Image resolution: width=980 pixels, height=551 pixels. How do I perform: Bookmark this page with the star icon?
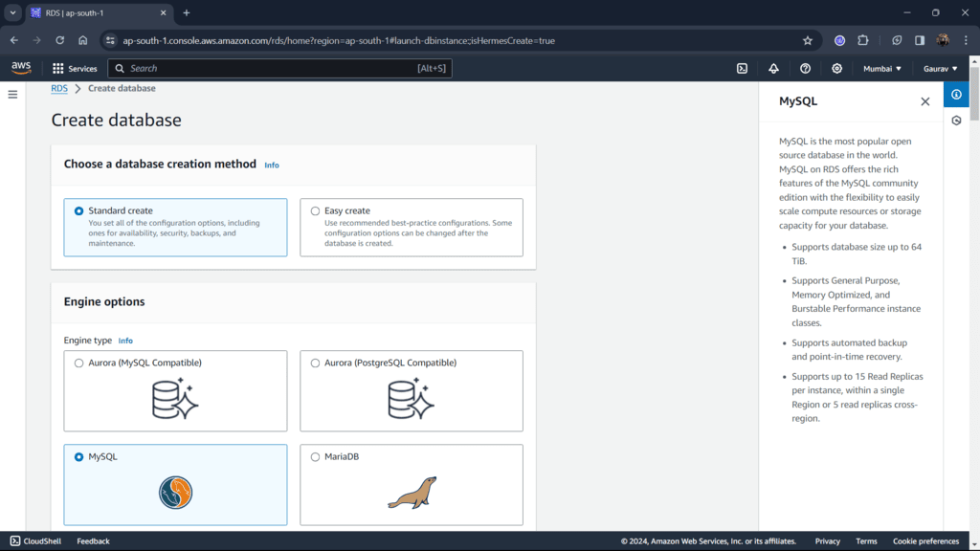(808, 40)
